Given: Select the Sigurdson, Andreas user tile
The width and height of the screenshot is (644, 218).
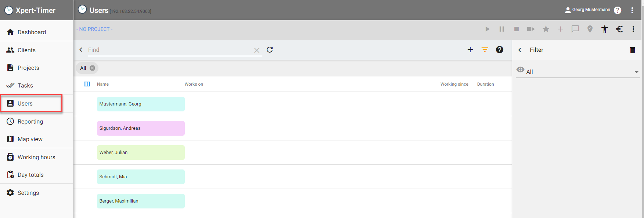Looking at the screenshot, I should tap(141, 128).
